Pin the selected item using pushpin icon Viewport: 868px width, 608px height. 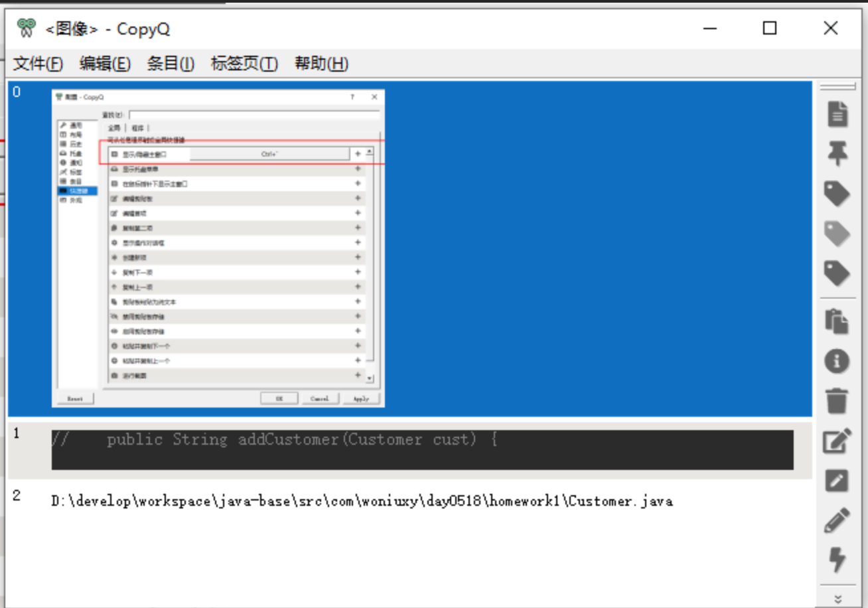pos(837,154)
